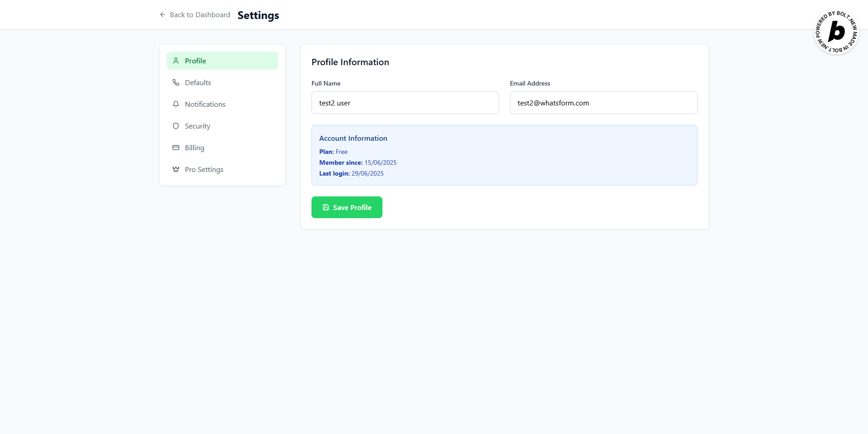Select the Pro Settings tab
This screenshot has height=434, width=868.
(222, 169)
